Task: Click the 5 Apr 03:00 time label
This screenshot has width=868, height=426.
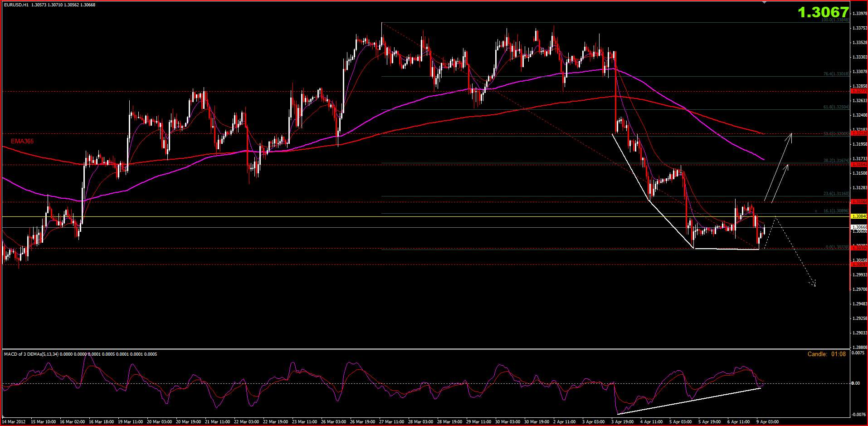Action: coord(681,422)
